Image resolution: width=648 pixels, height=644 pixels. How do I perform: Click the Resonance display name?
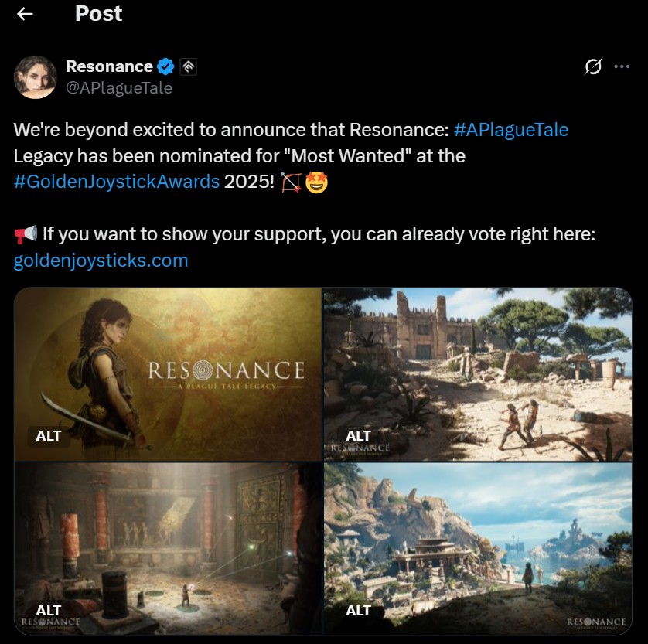click(x=110, y=66)
